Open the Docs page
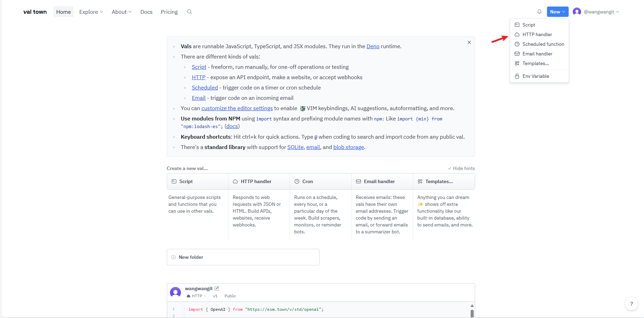The height and width of the screenshot is (318, 644). tap(146, 12)
